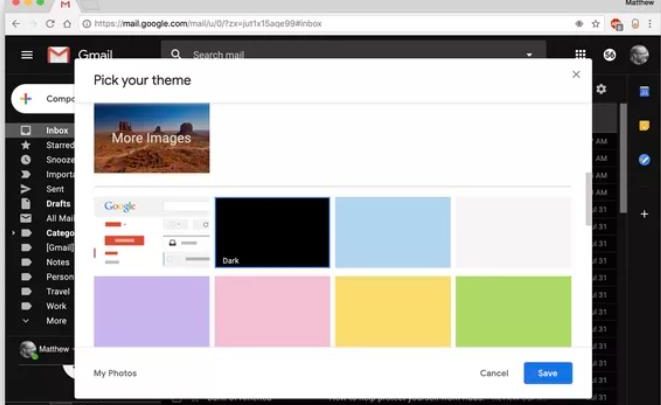Open the Inbox folder
The width and height of the screenshot is (661, 405).
pos(56,130)
